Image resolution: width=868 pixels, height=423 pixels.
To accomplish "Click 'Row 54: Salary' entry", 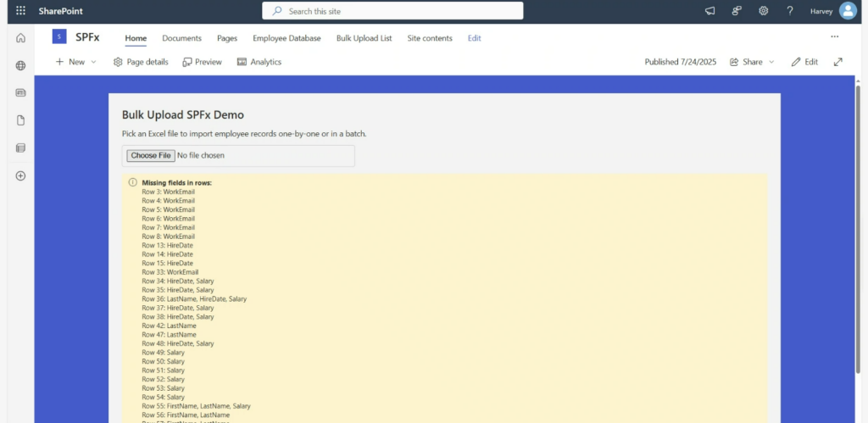I will click(x=164, y=397).
